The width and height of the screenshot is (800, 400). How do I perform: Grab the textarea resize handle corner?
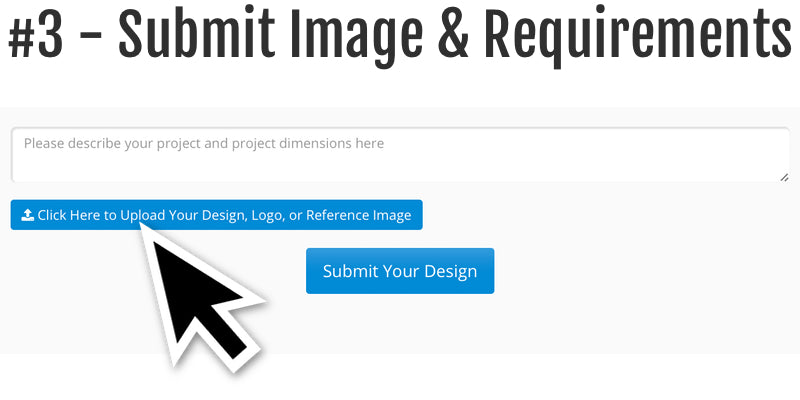(x=784, y=176)
